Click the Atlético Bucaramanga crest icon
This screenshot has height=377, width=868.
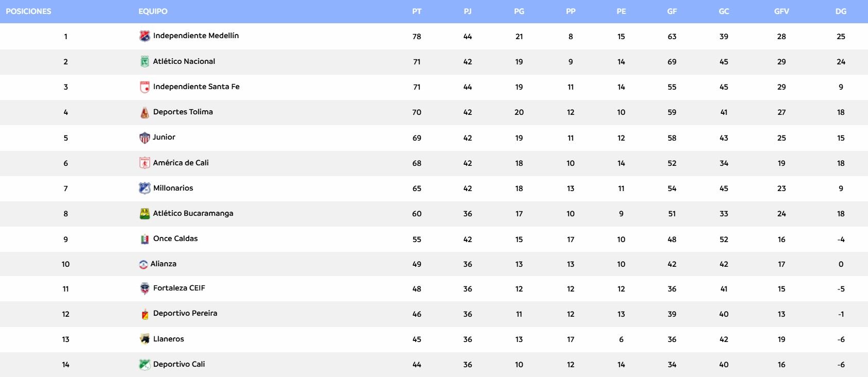pos(145,213)
